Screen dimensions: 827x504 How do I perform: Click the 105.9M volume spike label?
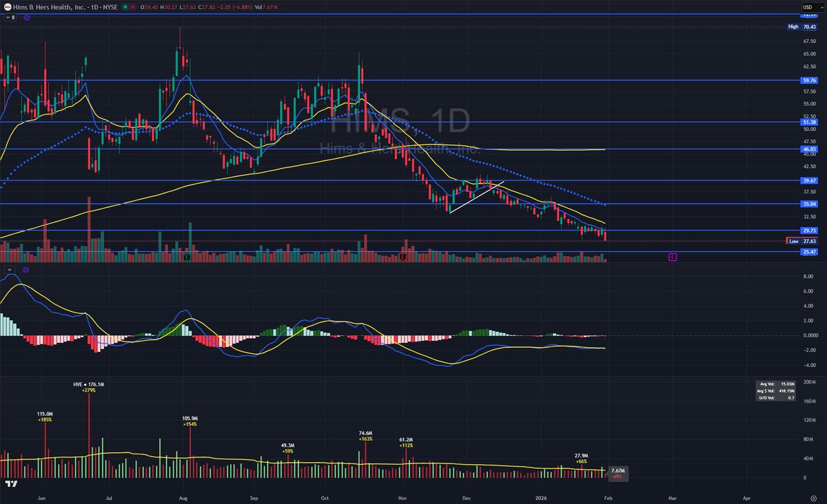click(x=190, y=418)
